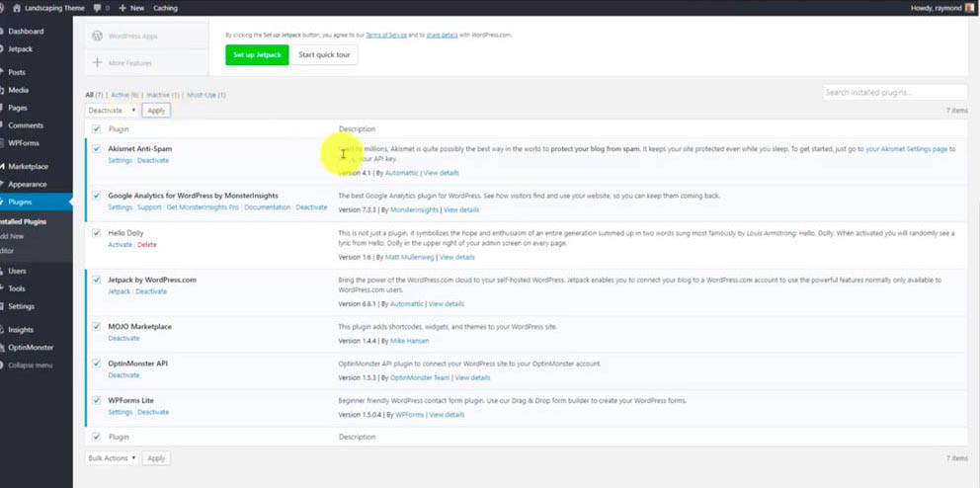Open Users in the sidebar
The image size is (980, 488).
[x=17, y=272]
